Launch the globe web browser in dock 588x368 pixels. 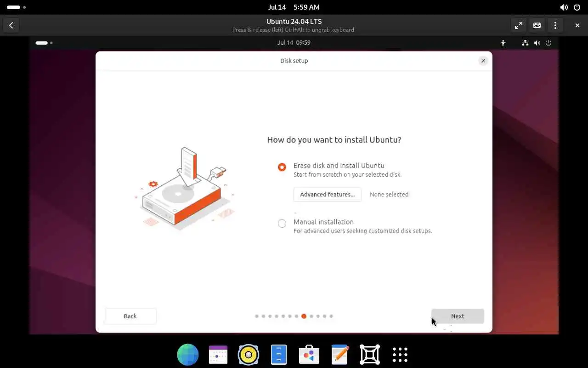(188, 355)
